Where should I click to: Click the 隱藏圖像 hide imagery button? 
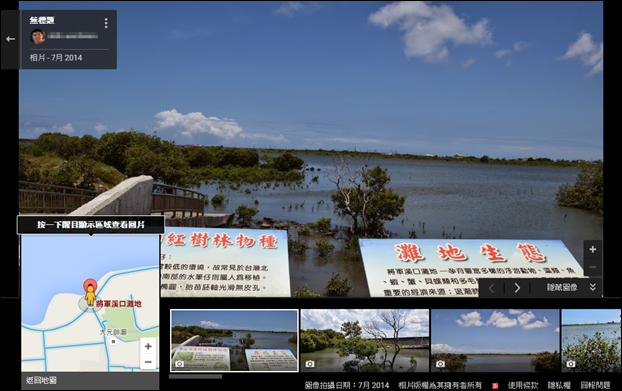coord(562,288)
